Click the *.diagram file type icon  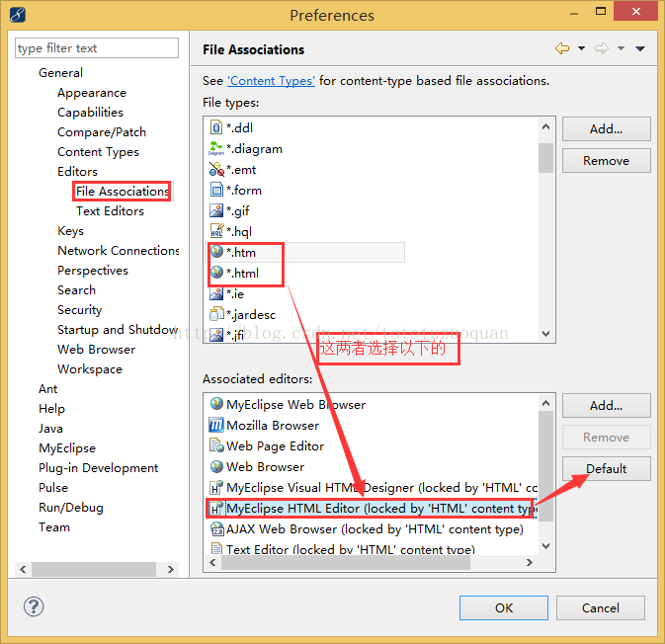(x=216, y=148)
